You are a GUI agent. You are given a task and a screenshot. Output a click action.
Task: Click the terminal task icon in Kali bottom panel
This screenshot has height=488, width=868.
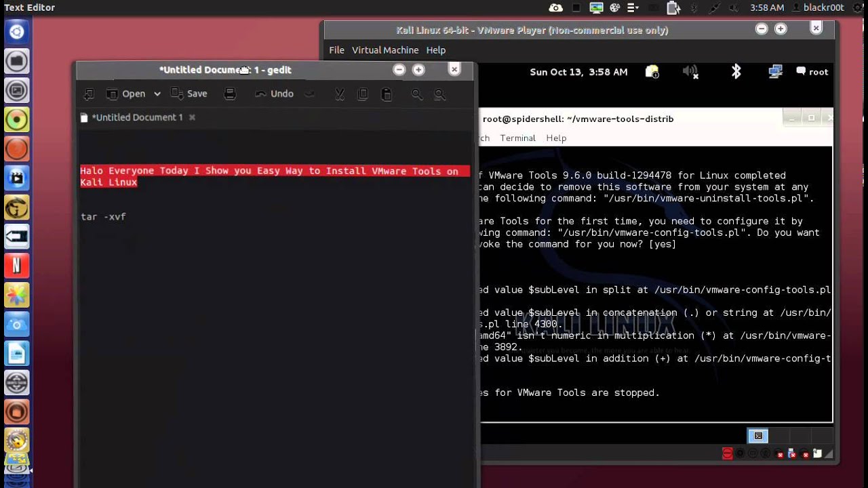[758, 436]
